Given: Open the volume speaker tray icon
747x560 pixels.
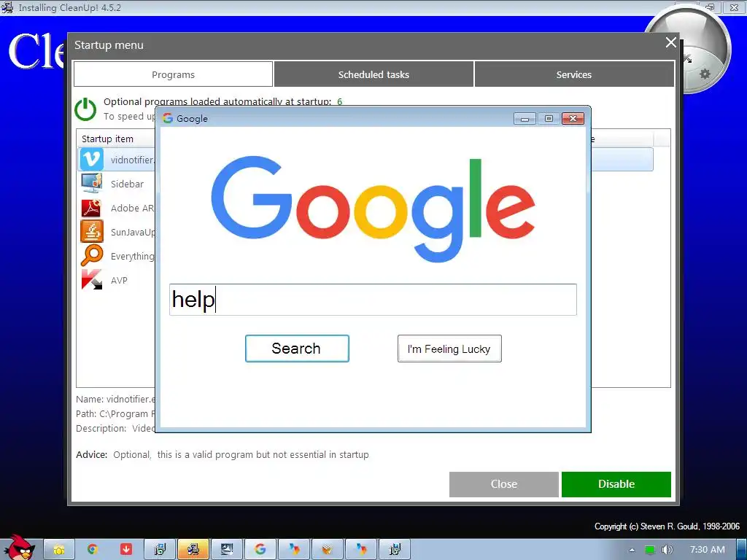Looking at the screenshot, I should click(667, 550).
